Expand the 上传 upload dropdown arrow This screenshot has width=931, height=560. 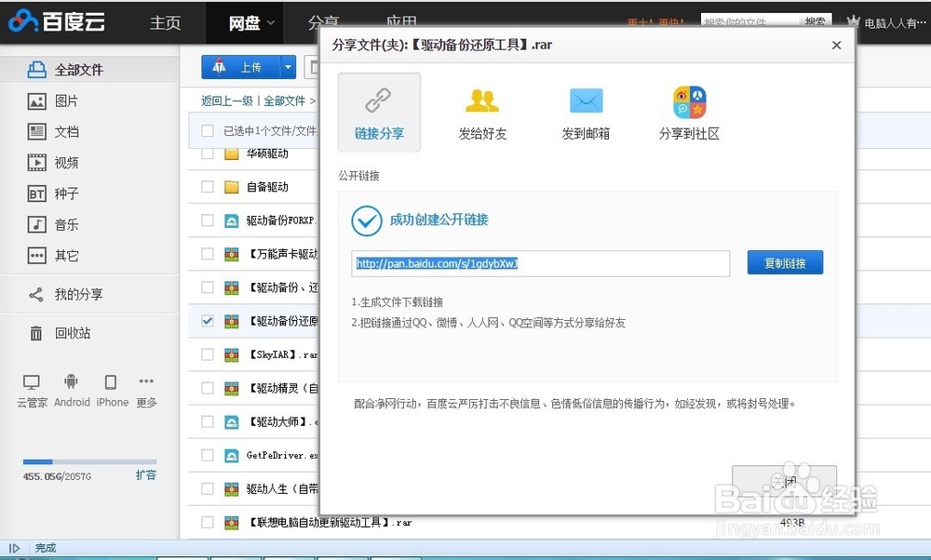click(288, 67)
